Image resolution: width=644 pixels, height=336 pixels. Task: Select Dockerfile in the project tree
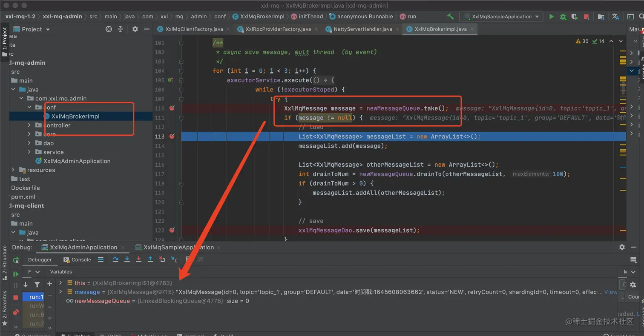tap(26, 188)
